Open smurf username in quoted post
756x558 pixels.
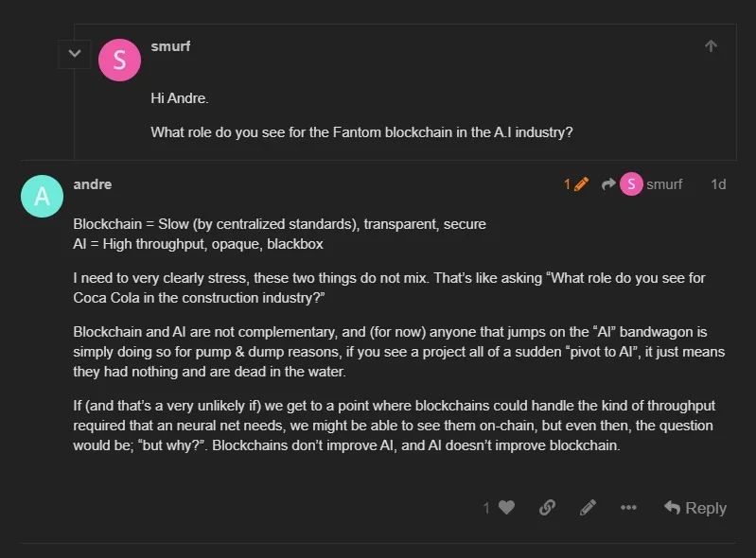[x=170, y=46]
